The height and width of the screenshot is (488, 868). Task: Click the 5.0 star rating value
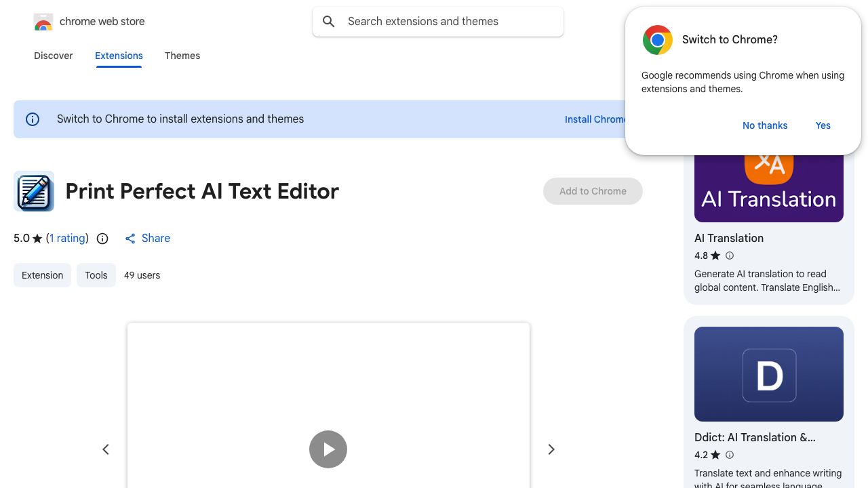[22, 239]
